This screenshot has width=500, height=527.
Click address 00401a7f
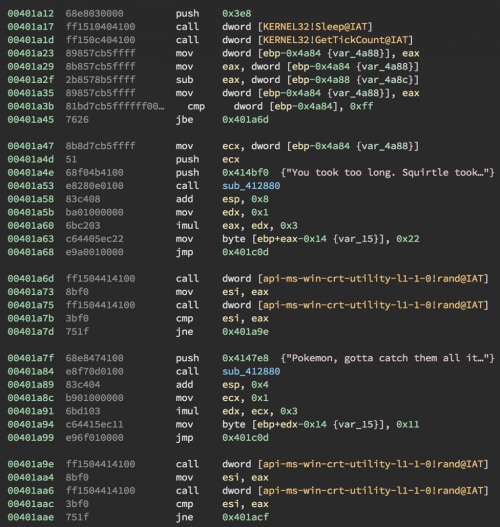pos(31,358)
